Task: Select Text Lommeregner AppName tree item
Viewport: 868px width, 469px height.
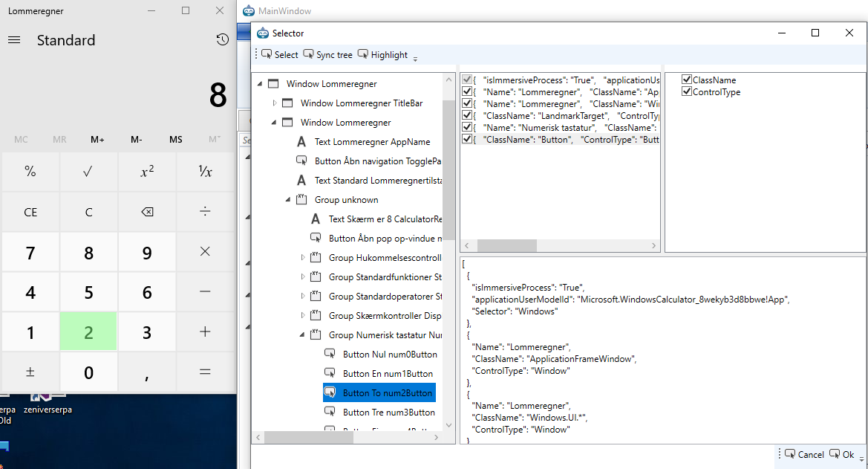Action: coord(372,142)
